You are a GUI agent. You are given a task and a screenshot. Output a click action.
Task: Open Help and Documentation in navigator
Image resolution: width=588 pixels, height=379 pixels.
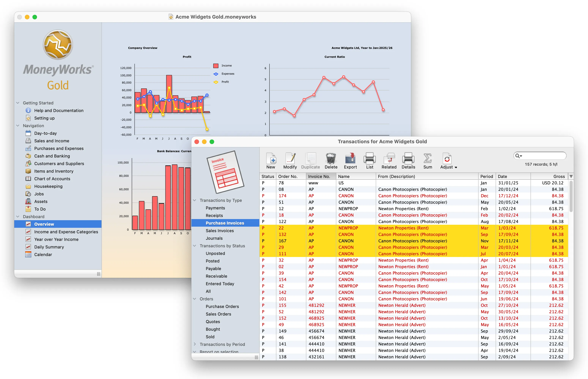point(59,110)
